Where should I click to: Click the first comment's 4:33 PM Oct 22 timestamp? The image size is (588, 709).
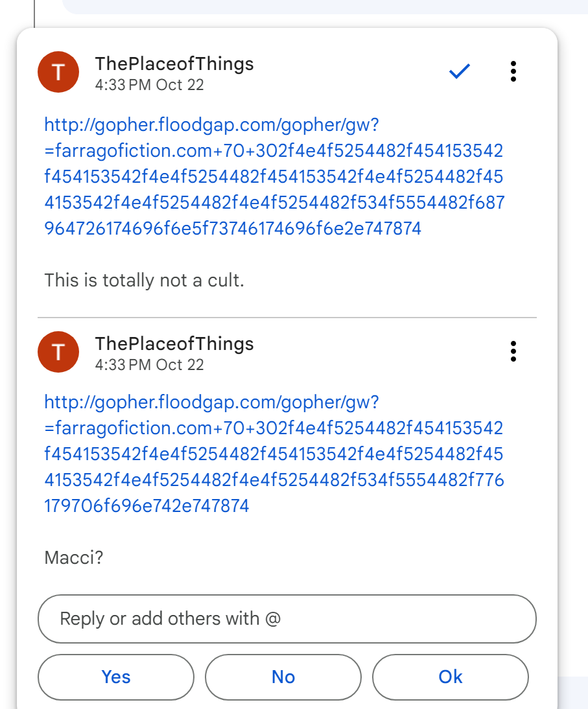149,85
